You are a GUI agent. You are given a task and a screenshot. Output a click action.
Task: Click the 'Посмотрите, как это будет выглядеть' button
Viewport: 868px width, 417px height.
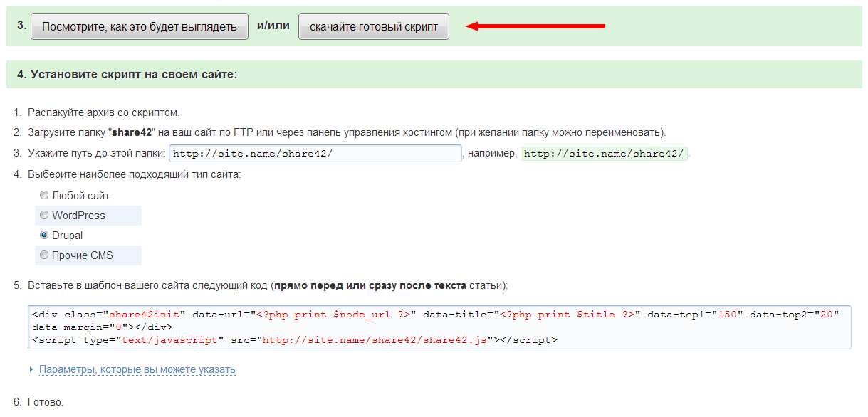pyautogui.click(x=140, y=26)
